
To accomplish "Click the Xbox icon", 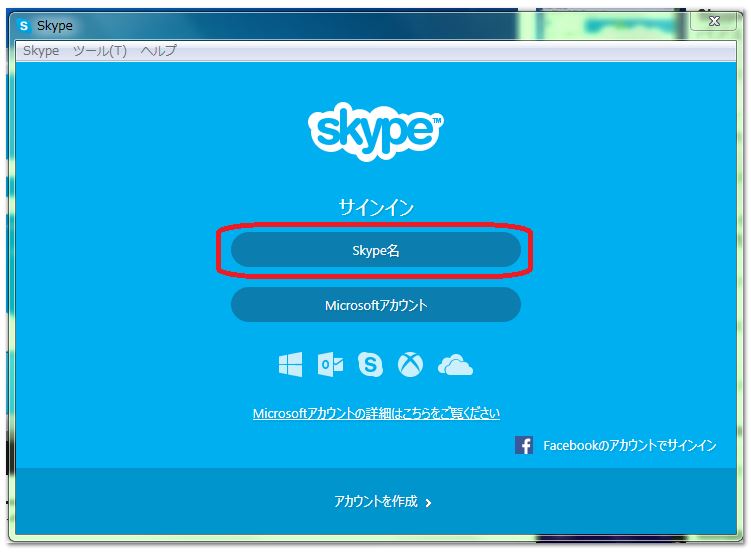I will (410, 365).
